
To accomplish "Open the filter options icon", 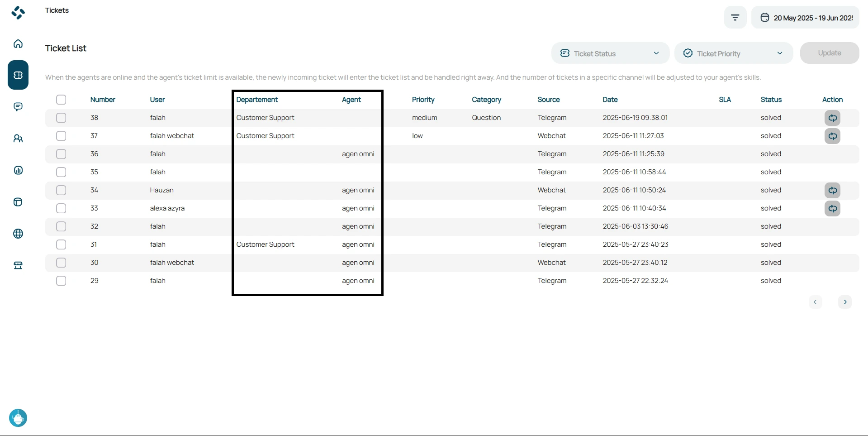I will [x=735, y=18].
